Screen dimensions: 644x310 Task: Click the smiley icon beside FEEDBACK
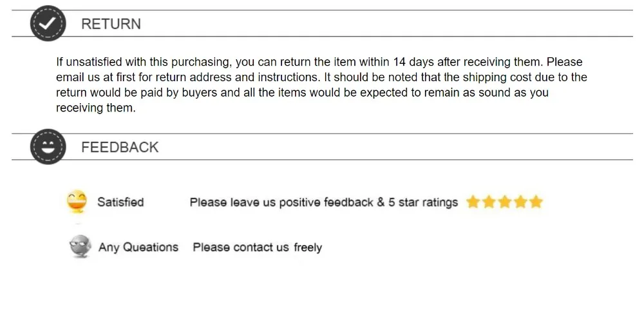(48, 147)
